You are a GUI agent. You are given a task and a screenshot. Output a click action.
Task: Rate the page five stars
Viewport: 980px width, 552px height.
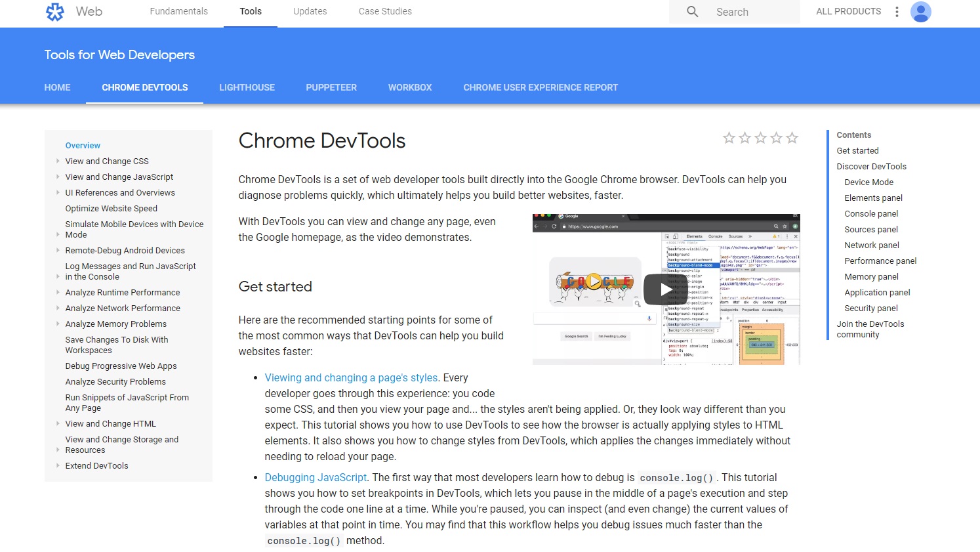[x=792, y=138]
